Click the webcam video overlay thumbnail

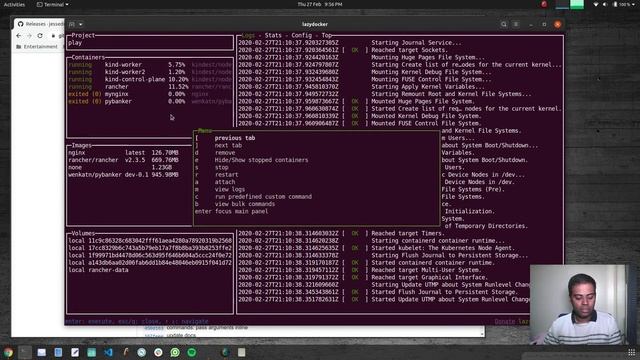pos(578,304)
